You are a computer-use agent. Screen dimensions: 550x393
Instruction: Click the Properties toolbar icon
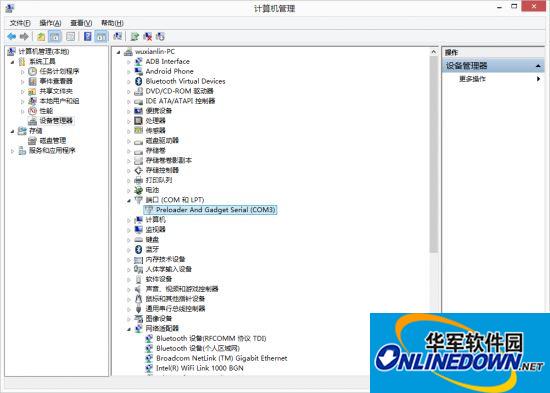point(71,36)
